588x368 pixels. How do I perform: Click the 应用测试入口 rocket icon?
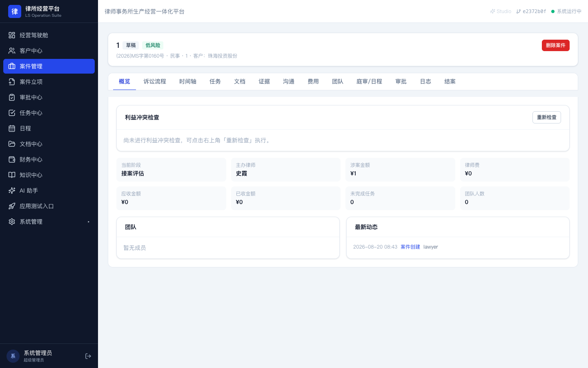[12, 206]
